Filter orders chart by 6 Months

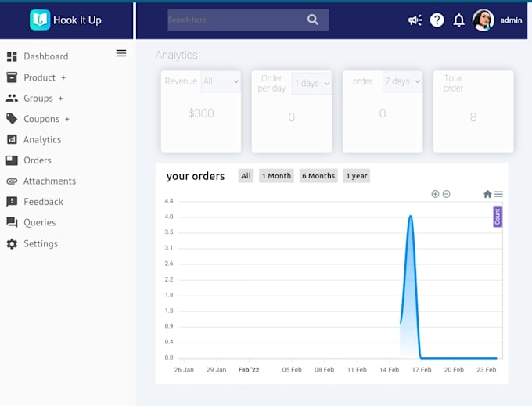[318, 176]
